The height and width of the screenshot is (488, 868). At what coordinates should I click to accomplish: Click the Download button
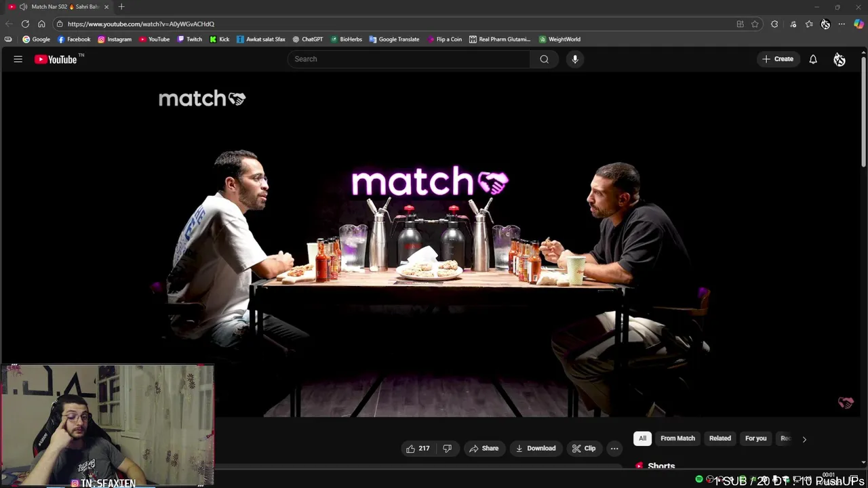[x=536, y=448]
